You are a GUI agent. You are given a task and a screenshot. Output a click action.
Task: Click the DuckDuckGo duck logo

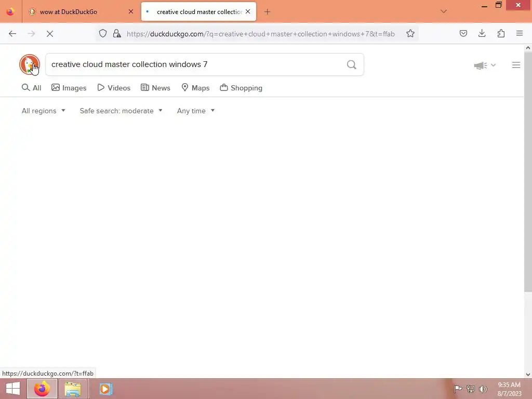tap(30, 64)
